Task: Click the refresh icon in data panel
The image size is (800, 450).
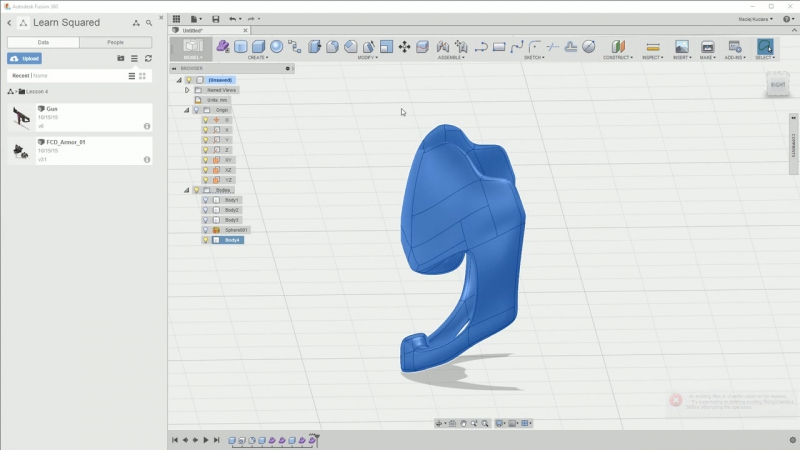Action: 148,59
